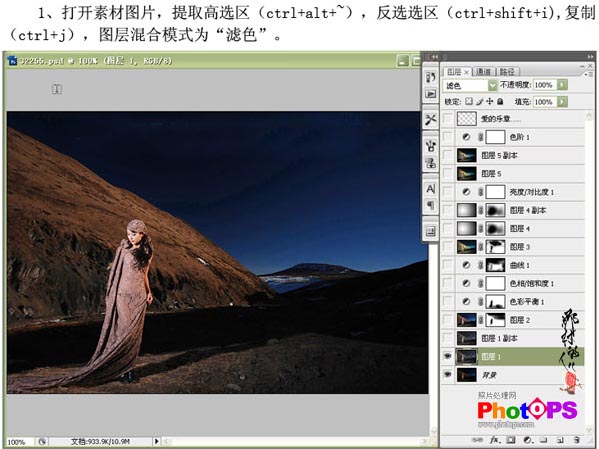
Task: Enable lock all padlock icon
Action: click(x=500, y=102)
